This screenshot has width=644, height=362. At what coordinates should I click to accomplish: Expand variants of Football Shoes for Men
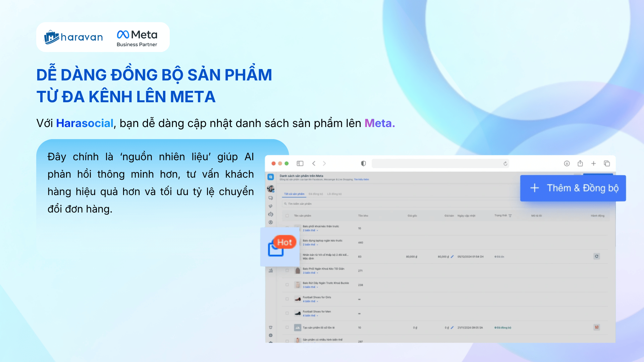click(x=310, y=315)
